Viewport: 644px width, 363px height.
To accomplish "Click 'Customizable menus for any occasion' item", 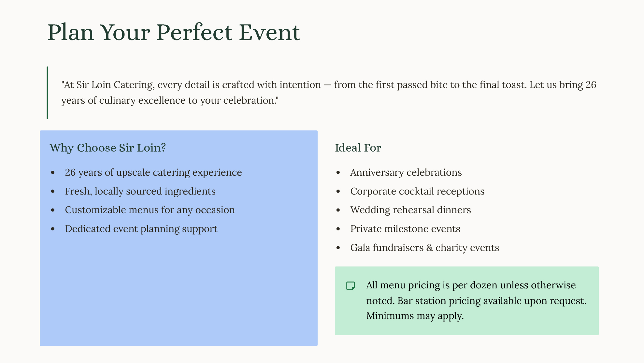I will coord(150,210).
